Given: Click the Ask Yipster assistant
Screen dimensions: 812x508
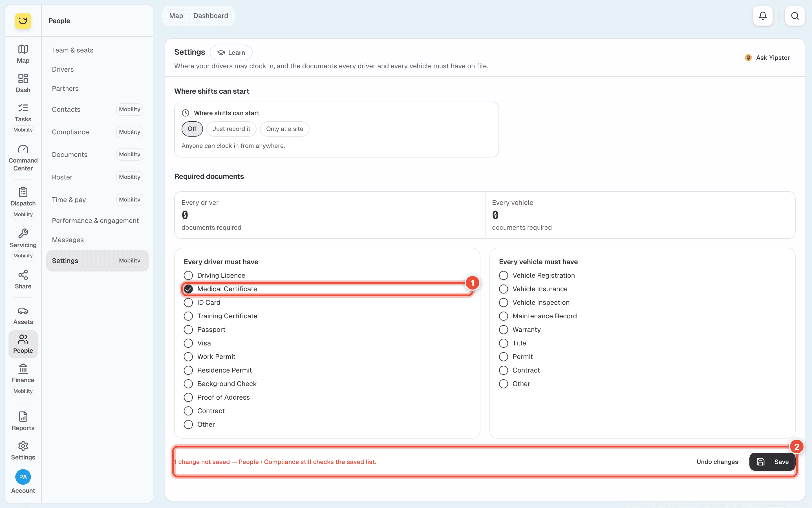Looking at the screenshot, I should (x=767, y=58).
